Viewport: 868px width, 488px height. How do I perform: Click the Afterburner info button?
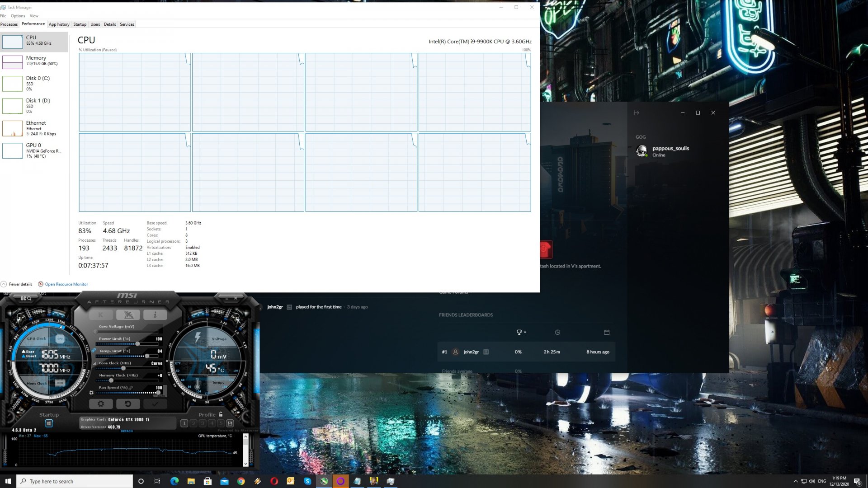pos(155,315)
